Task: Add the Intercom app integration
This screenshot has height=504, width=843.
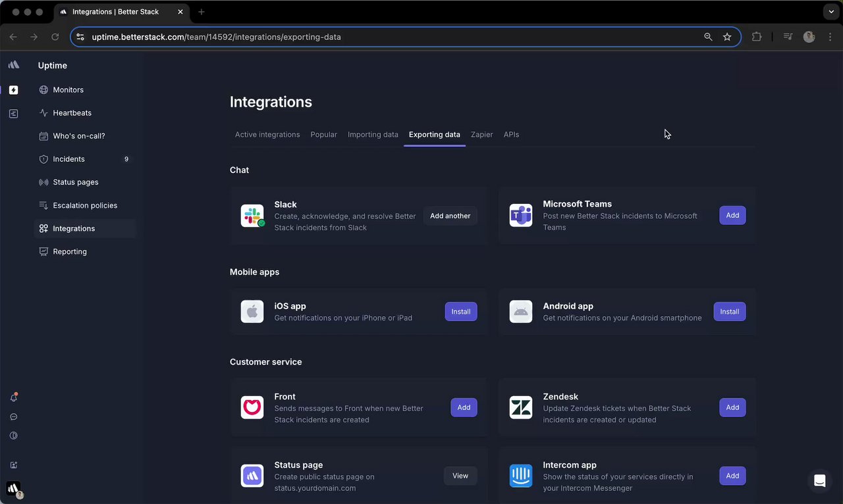Action: [732, 476]
